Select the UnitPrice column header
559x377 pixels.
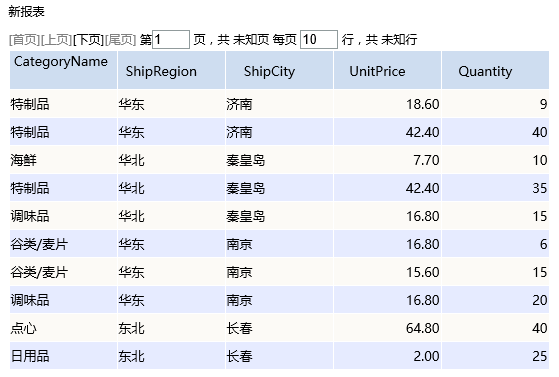(x=388, y=70)
